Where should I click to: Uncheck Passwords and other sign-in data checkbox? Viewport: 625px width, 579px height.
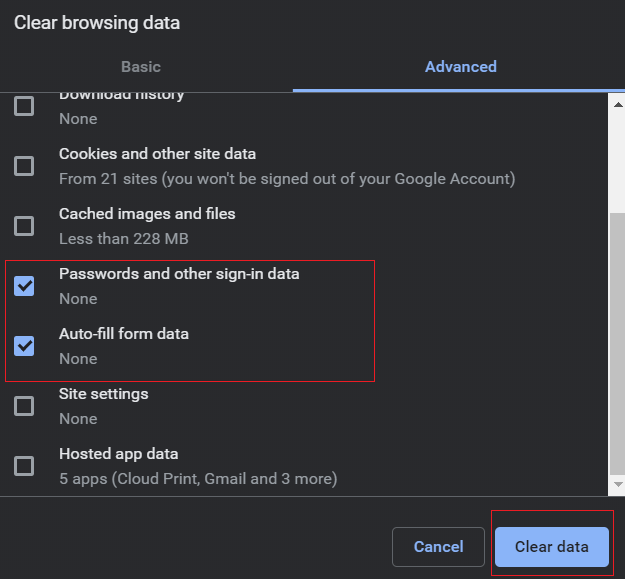24,286
